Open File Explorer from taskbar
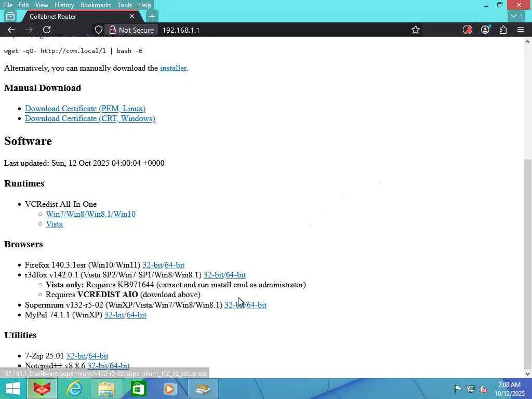 pos(106,389)
